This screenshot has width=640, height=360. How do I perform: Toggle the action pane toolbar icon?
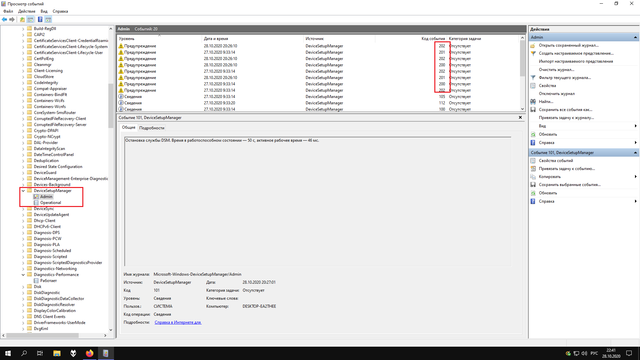pos(48,19)
